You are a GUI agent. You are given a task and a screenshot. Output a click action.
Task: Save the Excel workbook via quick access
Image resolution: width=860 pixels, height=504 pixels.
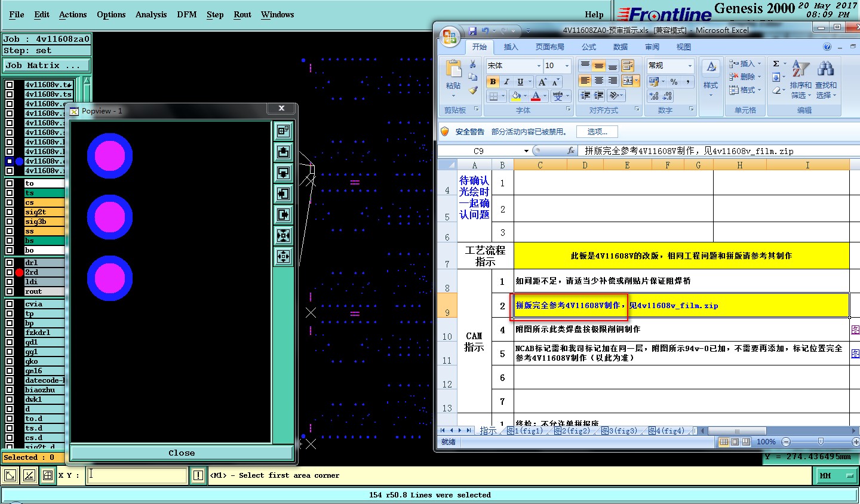(473, 30)
